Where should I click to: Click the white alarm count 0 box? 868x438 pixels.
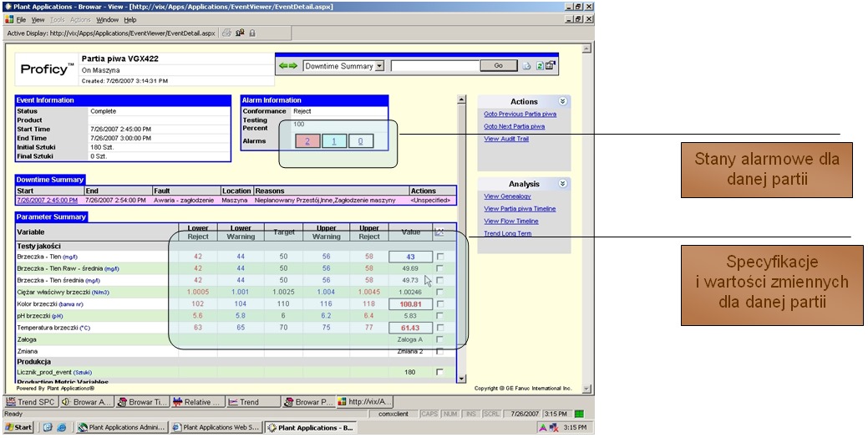pyautogui.click(x=360, y=141)
